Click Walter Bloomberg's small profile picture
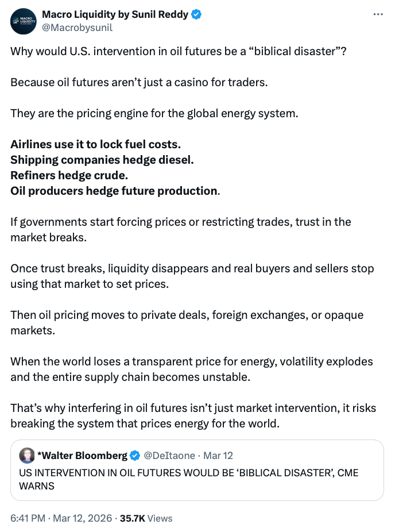This screenshot has width=395, height=532. 26,456
